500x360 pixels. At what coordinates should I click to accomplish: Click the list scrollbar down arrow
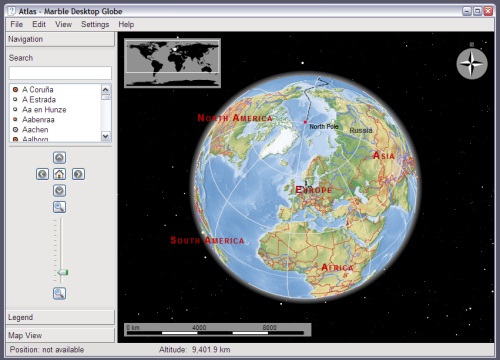click(x=106, y=136)
